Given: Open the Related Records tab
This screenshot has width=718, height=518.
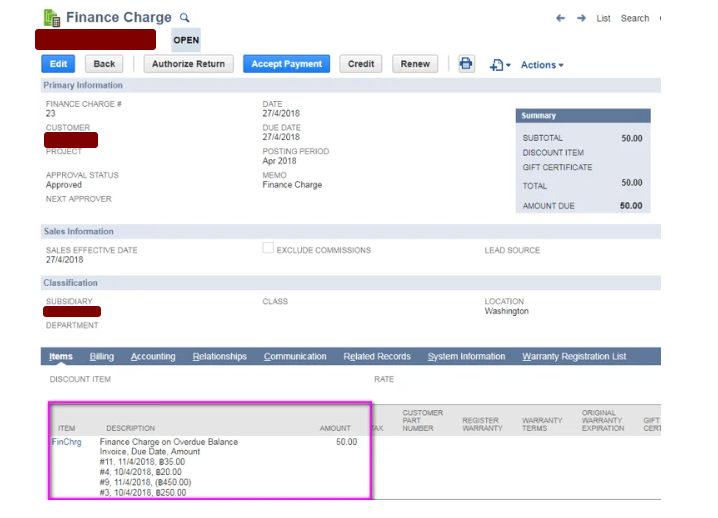Looking at the screenshot, I should (377, 356).
